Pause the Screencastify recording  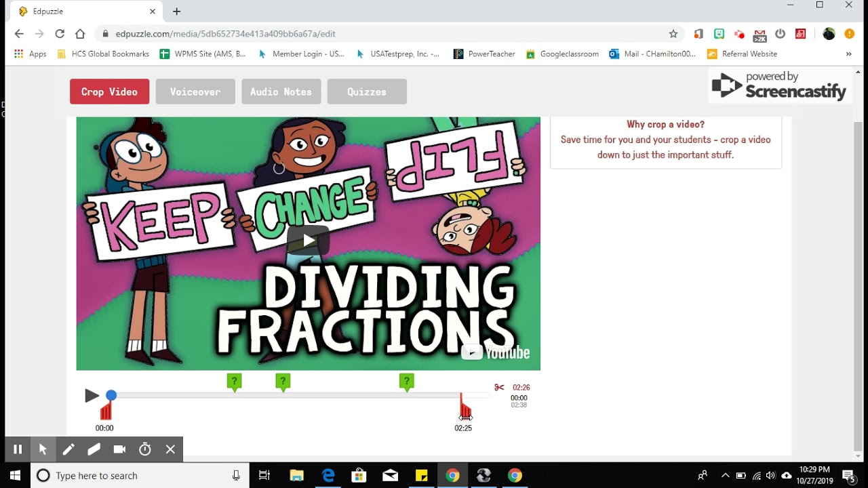tap(18, 449)
